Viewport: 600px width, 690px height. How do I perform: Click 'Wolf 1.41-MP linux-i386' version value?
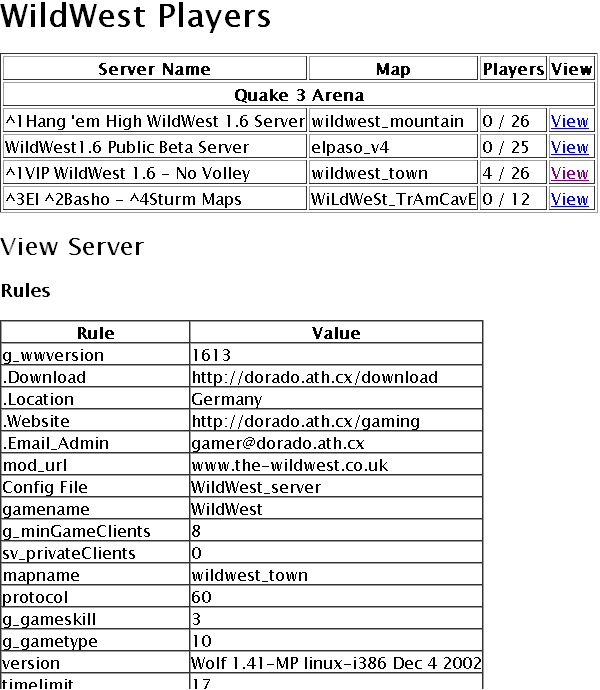(x=336, y=663)
